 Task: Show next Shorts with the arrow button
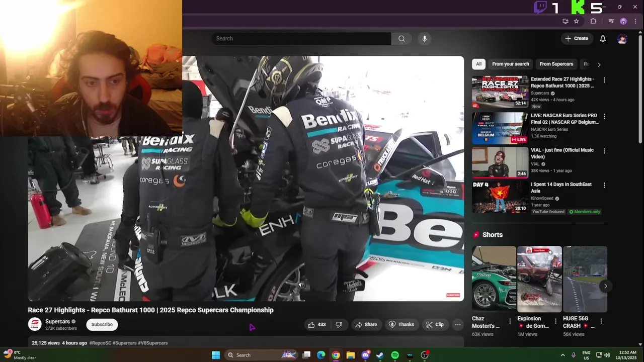[606, 286]
